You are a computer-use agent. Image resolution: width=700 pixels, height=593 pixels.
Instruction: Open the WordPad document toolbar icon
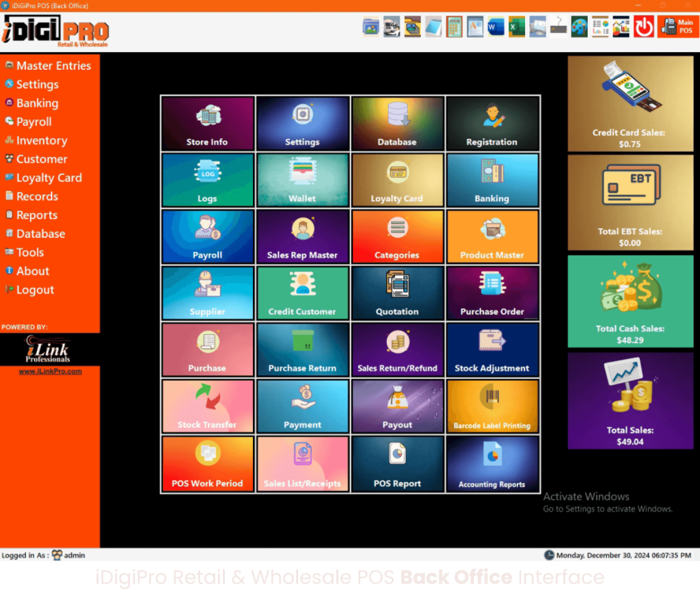(475, 27)
